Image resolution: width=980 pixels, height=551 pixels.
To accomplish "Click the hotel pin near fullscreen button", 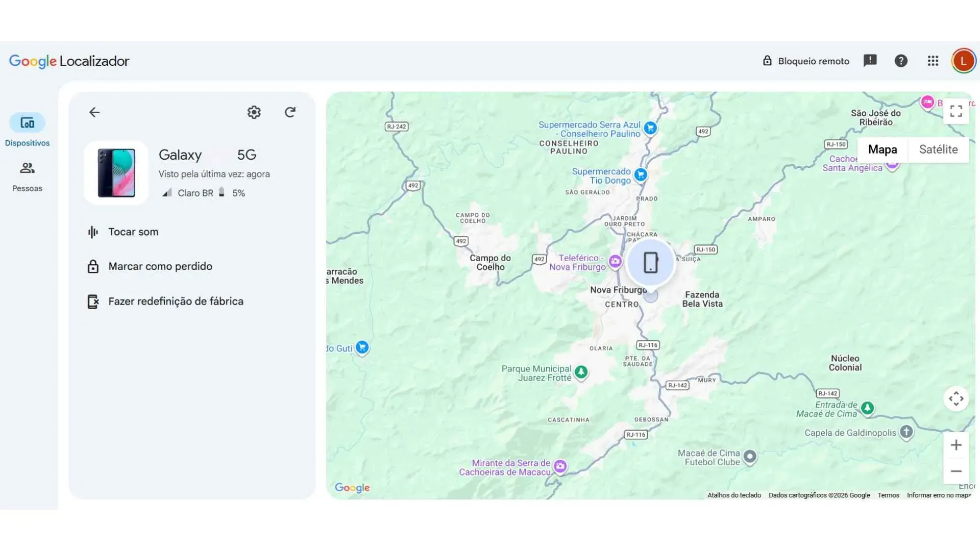I will tap(927, 102).
